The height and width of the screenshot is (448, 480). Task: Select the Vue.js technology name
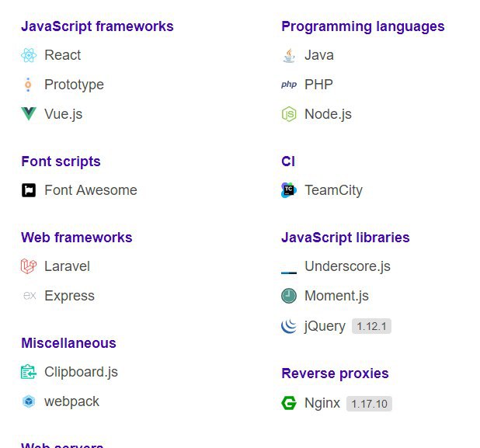64,114
